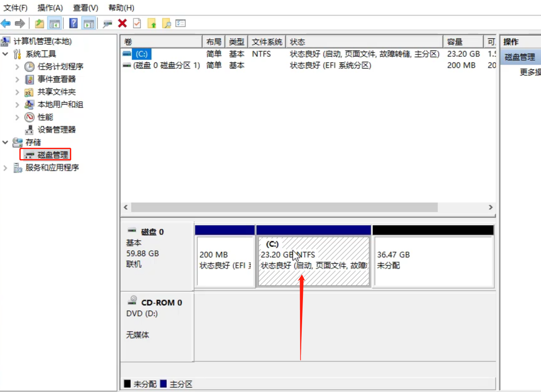
Task: Open the 文件(F) menu
Action: (x=16, y=8)
